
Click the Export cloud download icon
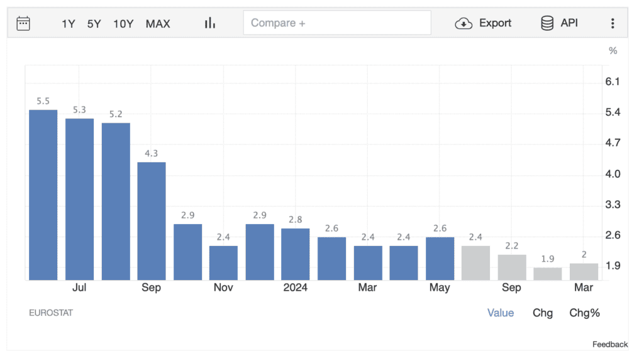click(464, 23)
